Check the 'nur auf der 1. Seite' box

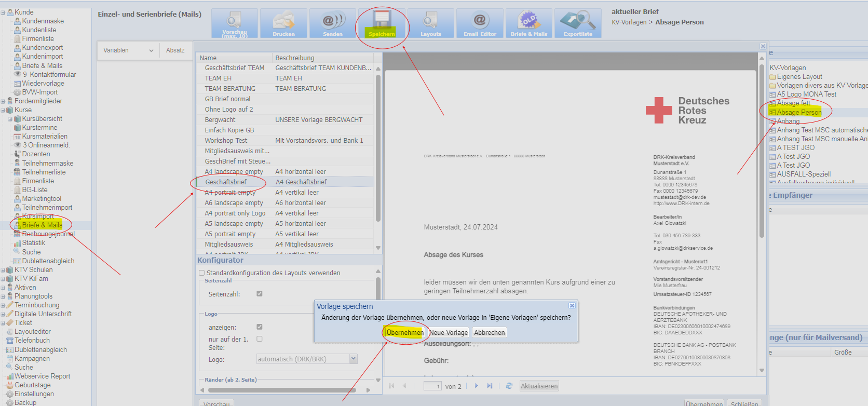pyautogui.click(x=260, y=339)
